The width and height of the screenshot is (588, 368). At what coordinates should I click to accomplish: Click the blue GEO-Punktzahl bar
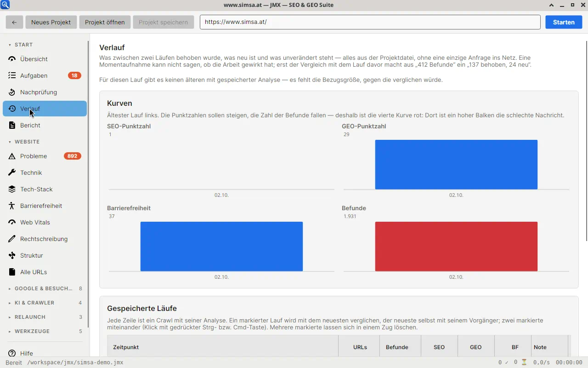click(x=456, y=165)
